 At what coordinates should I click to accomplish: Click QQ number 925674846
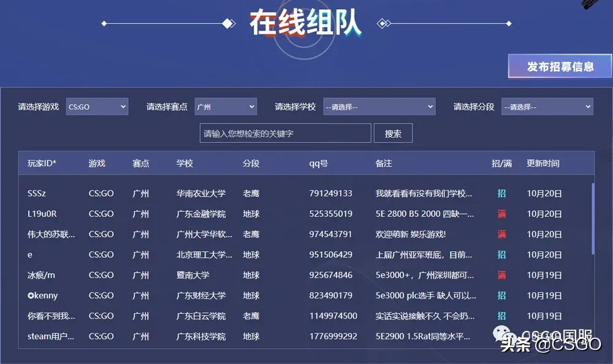point(331,275)
